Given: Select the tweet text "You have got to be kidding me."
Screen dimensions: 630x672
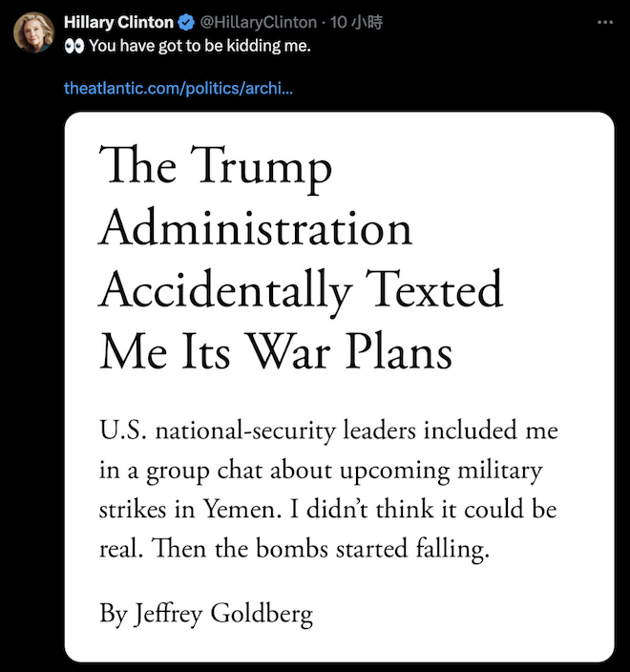Looking at the screenshot, I should pyautogui.click(x=199, y=46).
